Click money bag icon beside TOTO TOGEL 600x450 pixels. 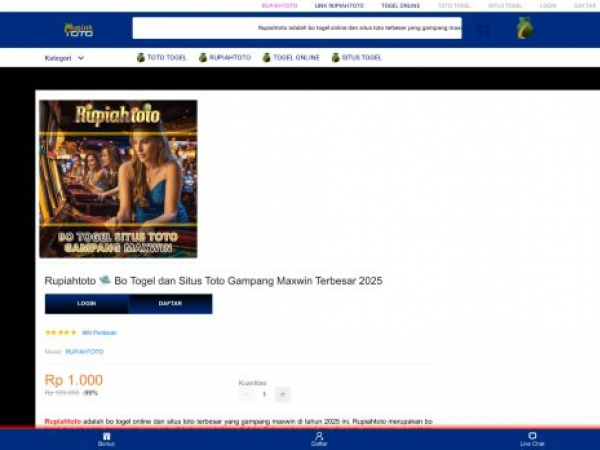141,57
